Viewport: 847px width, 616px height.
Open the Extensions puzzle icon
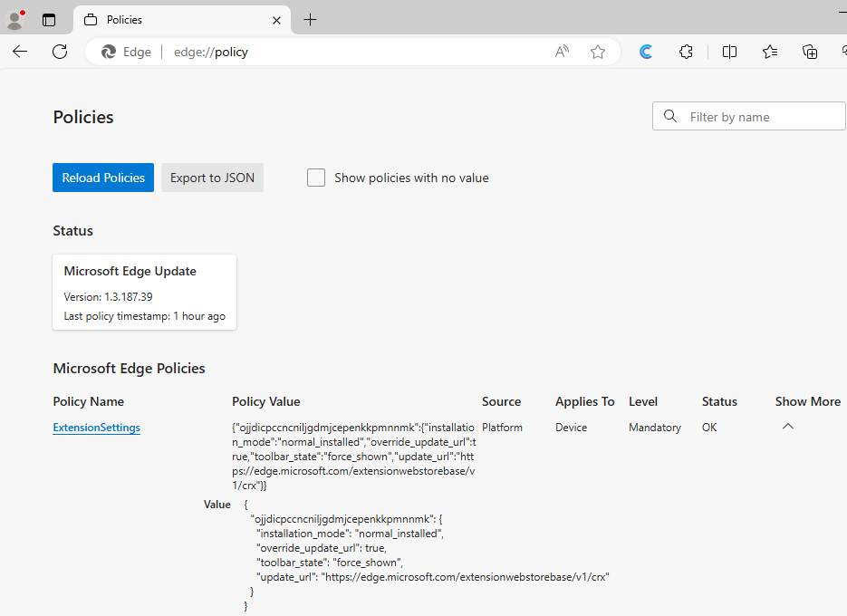click(686, 52)
